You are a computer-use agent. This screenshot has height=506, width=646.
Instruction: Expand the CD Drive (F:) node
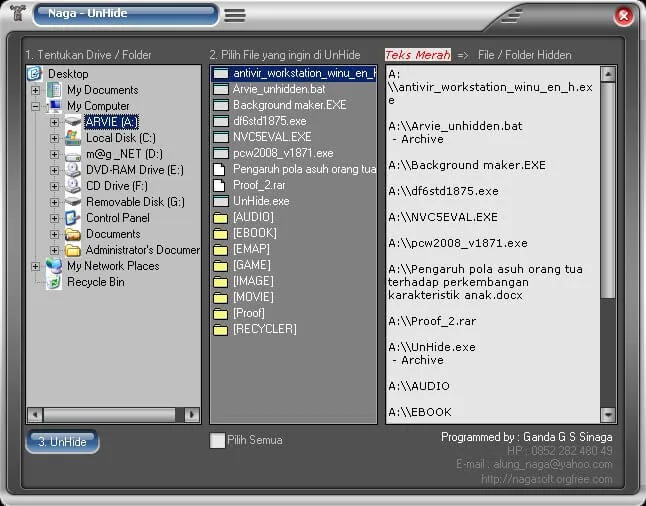pos(54,186)
